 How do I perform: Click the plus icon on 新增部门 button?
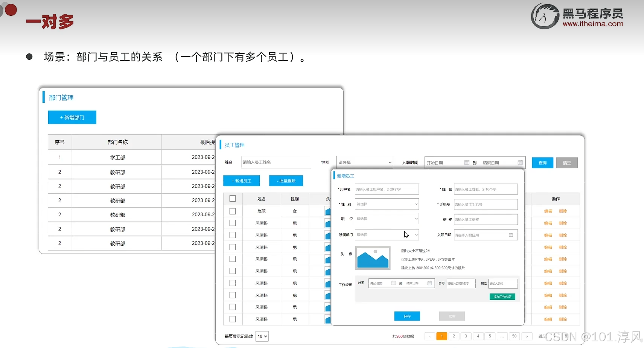pyautogui.click(x=61, y=117)
